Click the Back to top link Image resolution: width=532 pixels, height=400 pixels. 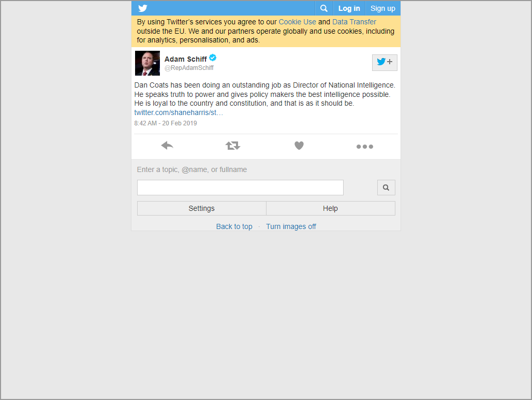click(234, 226)
